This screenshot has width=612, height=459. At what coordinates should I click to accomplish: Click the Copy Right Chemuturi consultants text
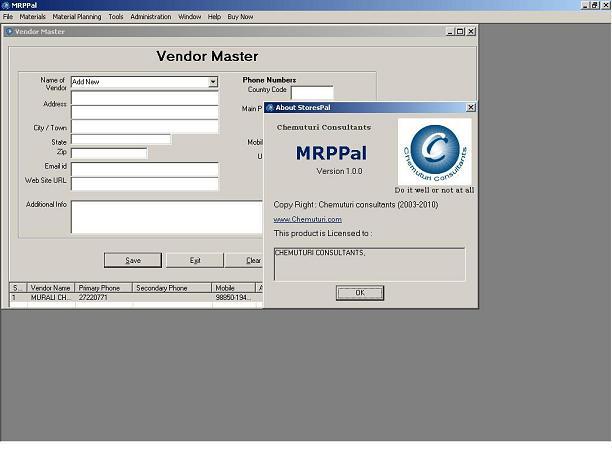[356, 205]
